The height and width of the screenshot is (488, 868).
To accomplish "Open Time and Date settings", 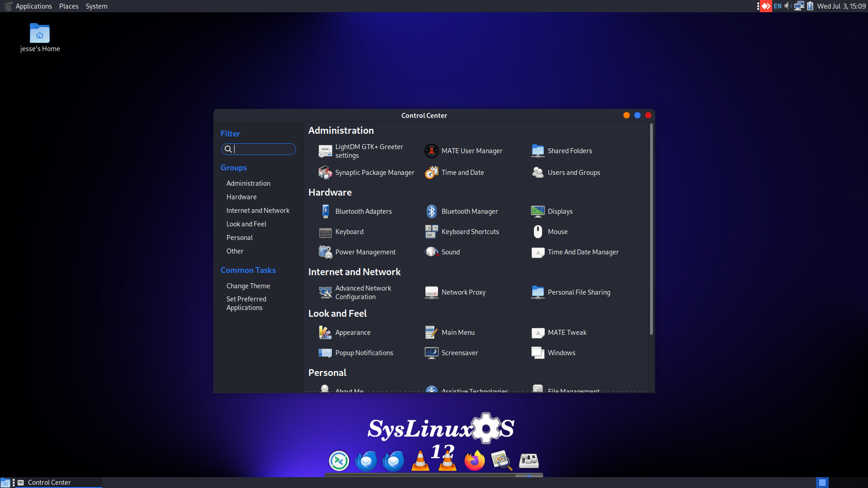I will point(454,173).
